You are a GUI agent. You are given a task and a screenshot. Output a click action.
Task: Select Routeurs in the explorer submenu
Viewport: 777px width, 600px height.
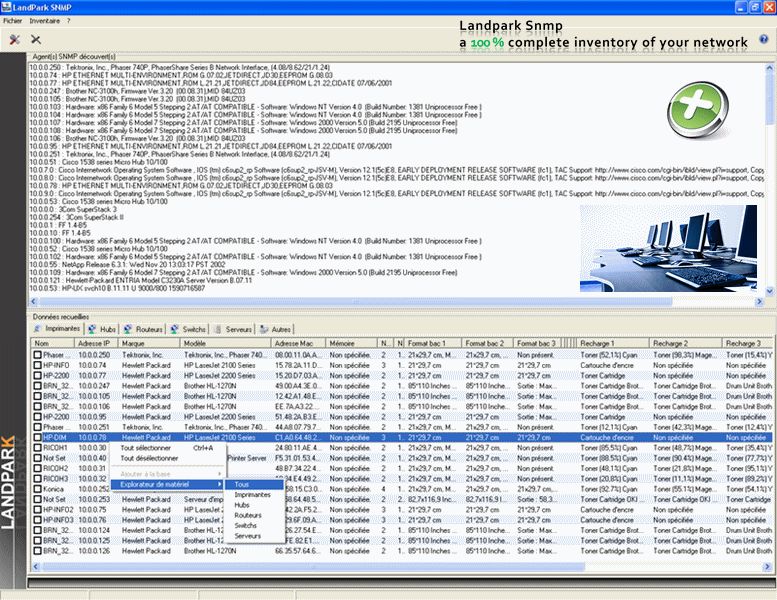click(254, 515)
